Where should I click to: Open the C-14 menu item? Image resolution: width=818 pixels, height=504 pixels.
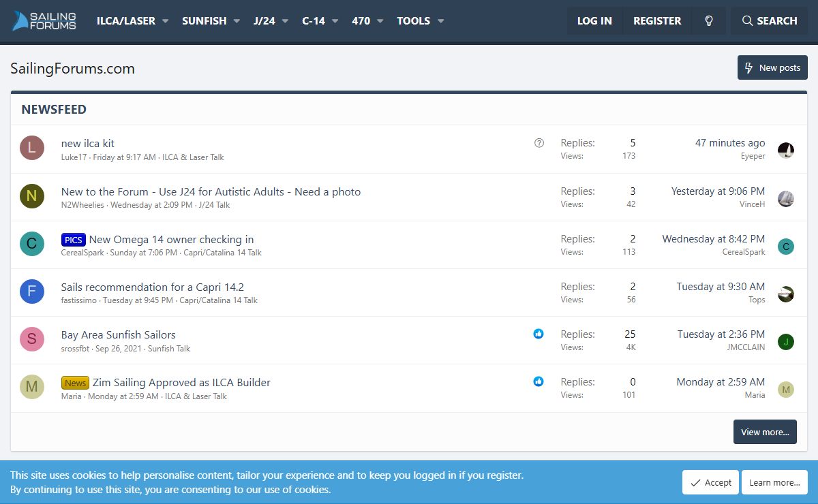314,21
